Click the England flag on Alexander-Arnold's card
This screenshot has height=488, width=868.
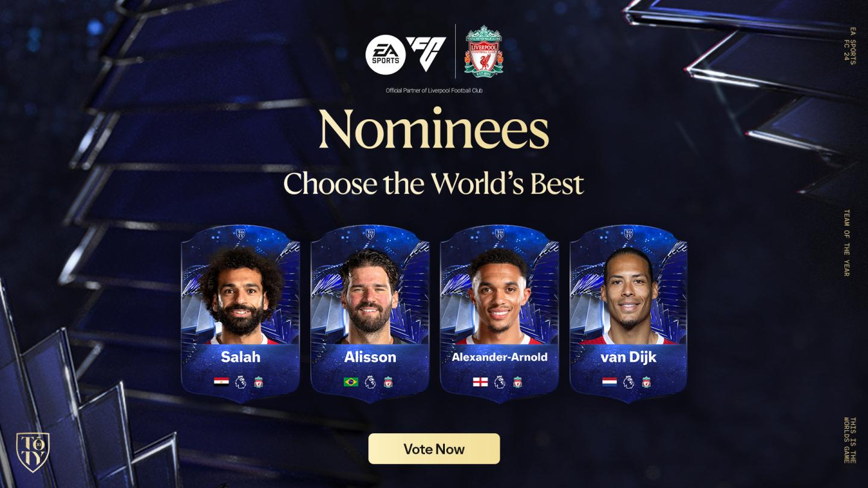click(480, 382)
